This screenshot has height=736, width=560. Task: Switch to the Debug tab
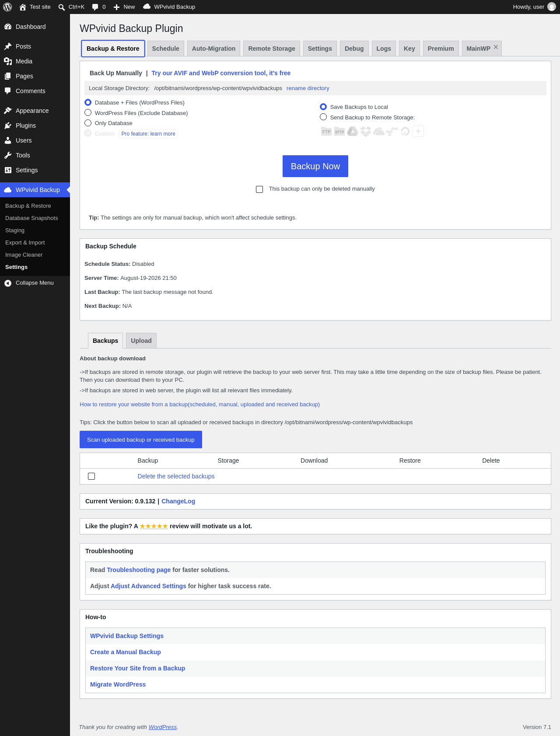point(354,49)
